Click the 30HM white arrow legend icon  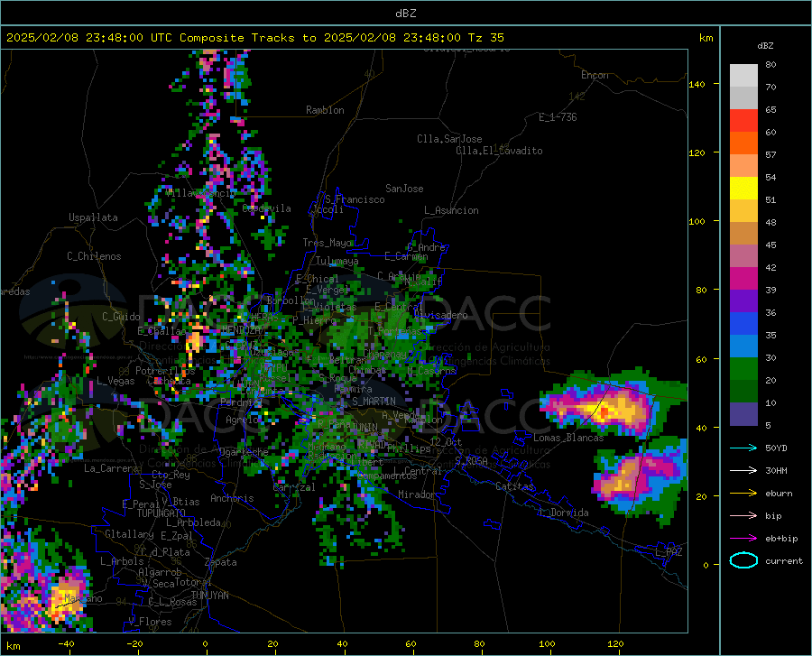pyautogui.click(x=743, y=471)
